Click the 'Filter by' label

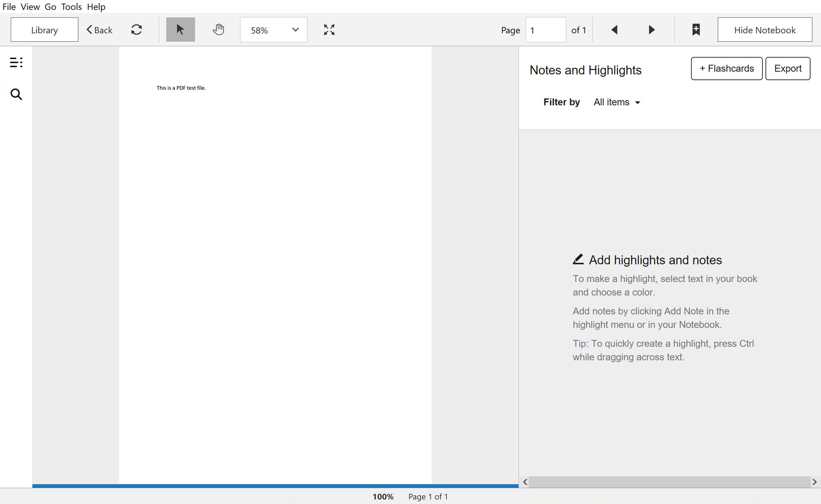click(561, 102)
